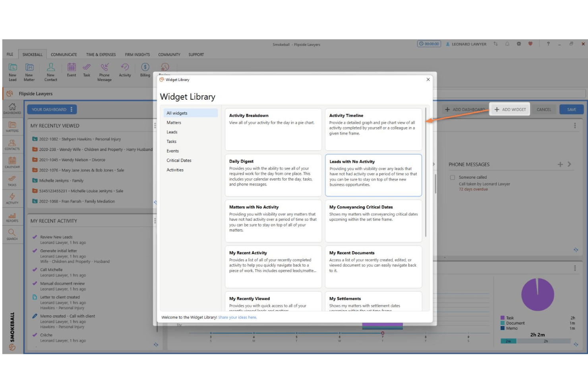Choose the Leads with No Activity widget
The width and height of the screenshot is (588, 392).
(x=373, y=175)
